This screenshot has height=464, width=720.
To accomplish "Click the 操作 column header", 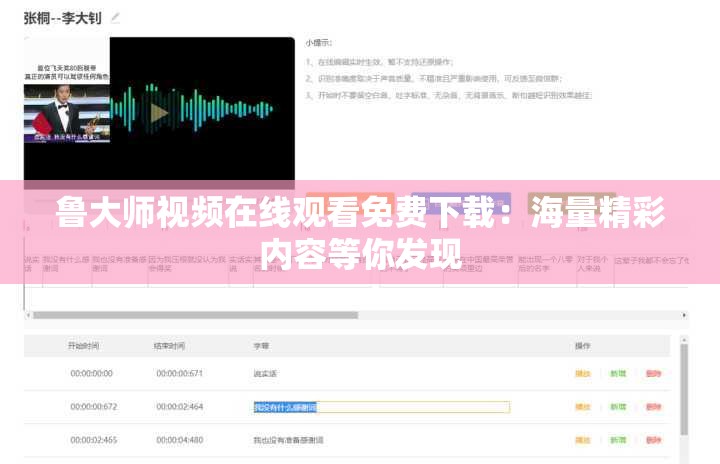I will [583, 345].
